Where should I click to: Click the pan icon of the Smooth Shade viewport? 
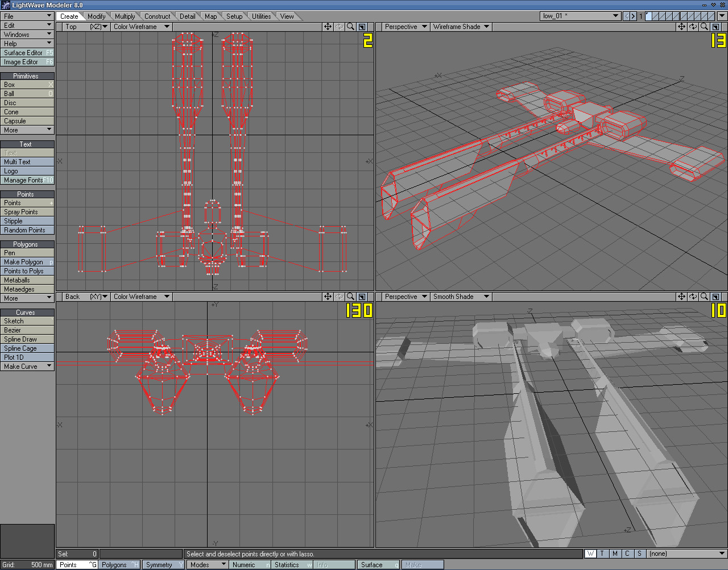(681, 297)
